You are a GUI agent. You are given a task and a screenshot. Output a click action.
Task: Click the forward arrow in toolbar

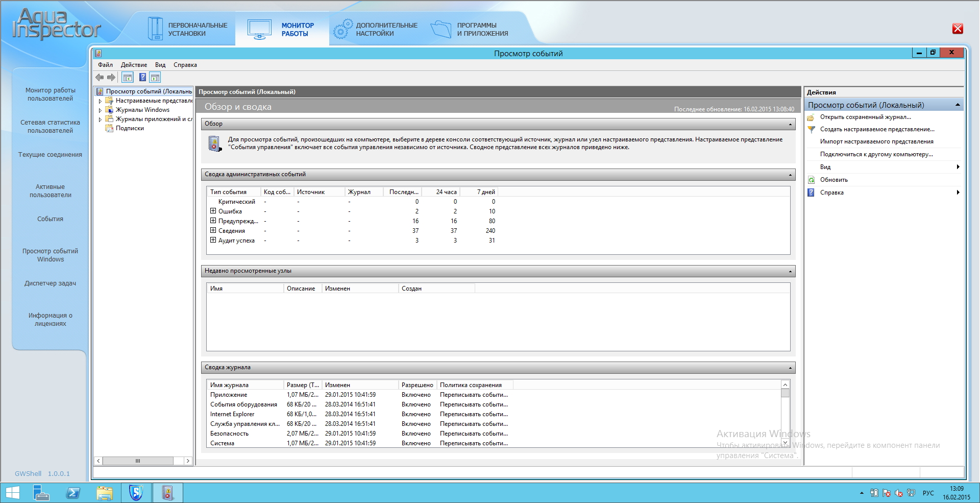111,78
